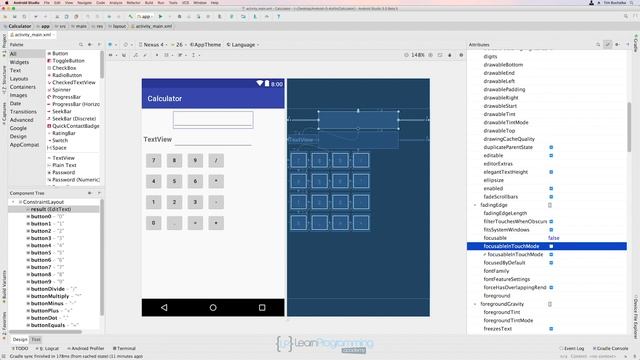
Task: Hide the Attributes panel with arrow icon
Action: coord(627,44)
